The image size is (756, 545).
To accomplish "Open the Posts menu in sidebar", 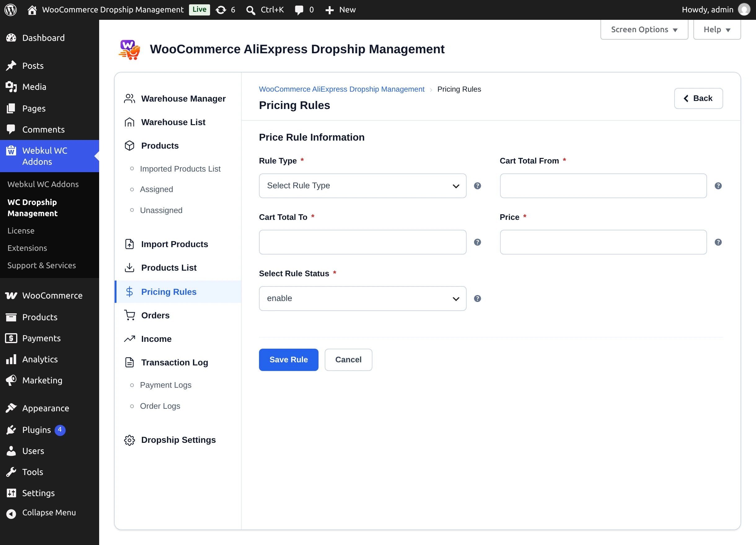I will (49, 66).
